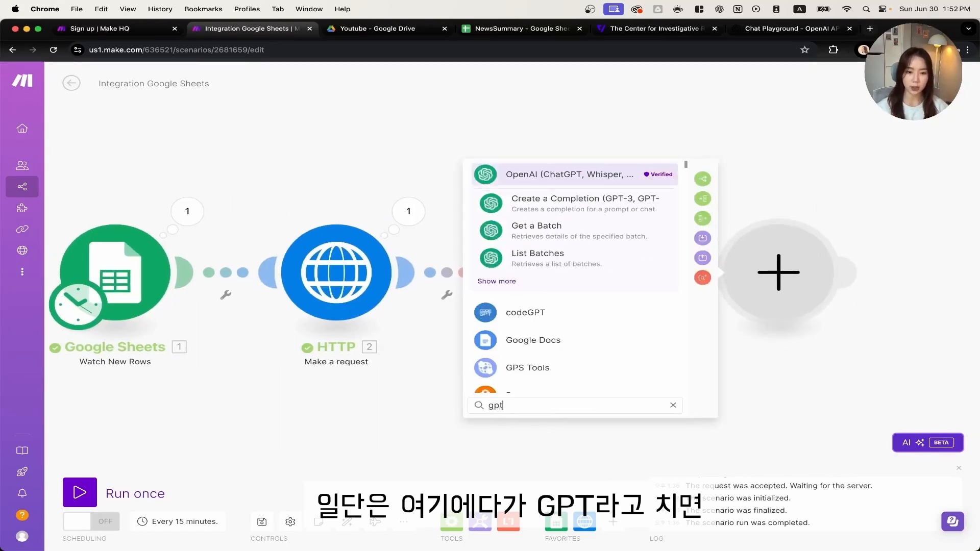The image size is (980, 551).
Task: Open the sidebar More three-dots icon
Action: click(22, 272)
